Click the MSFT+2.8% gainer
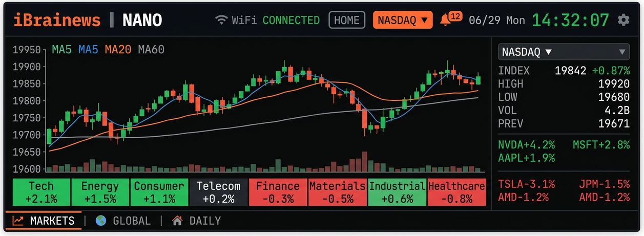644x236 pixels. pos(601,145)
